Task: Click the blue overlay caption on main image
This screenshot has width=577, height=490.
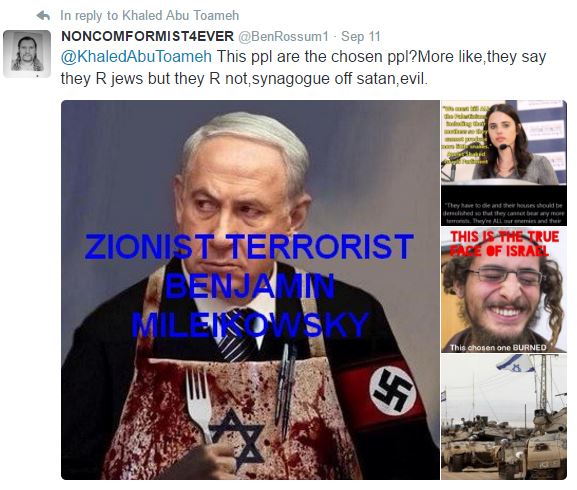Action: click(249, 286)
